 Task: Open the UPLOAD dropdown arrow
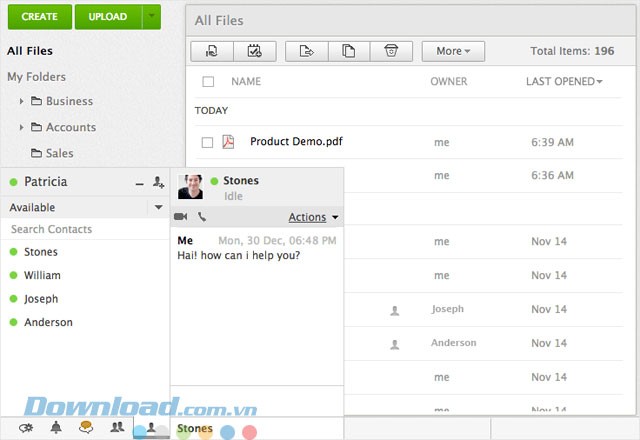(151, 17)
